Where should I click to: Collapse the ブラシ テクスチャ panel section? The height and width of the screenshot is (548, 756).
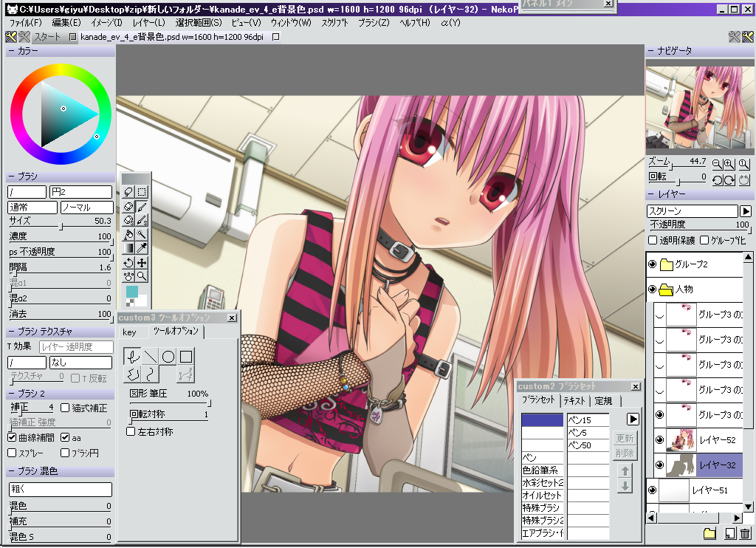point(12,332)
